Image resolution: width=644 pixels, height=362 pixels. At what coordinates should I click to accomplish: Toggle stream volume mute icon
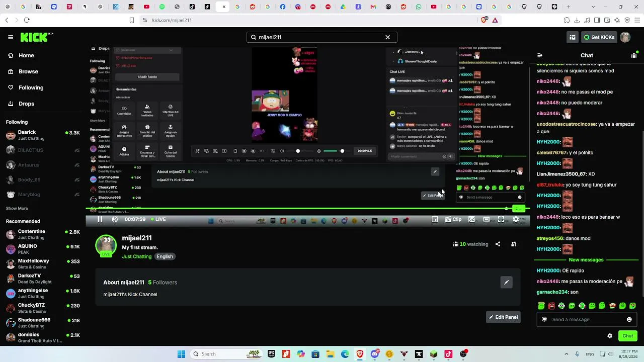click(114, 219)
